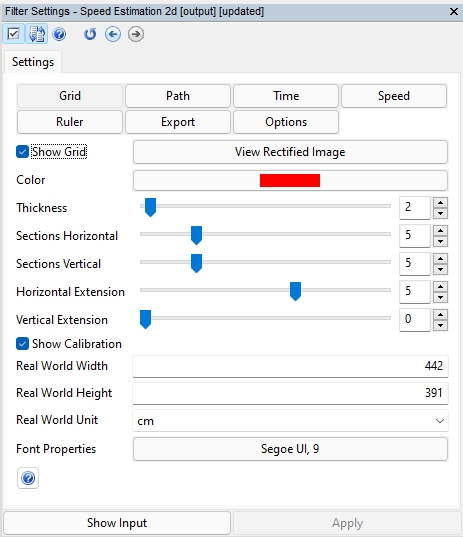Click the Show Input button
This screenshot has height=537, width=463.
[x=117, y=523]
